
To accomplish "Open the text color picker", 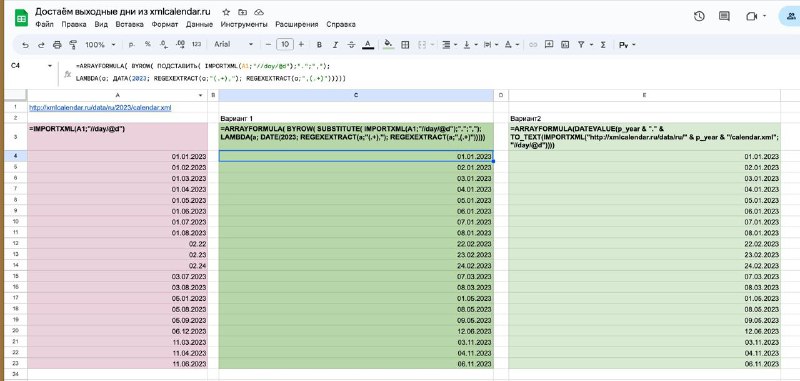I will [x=367, y=45].
